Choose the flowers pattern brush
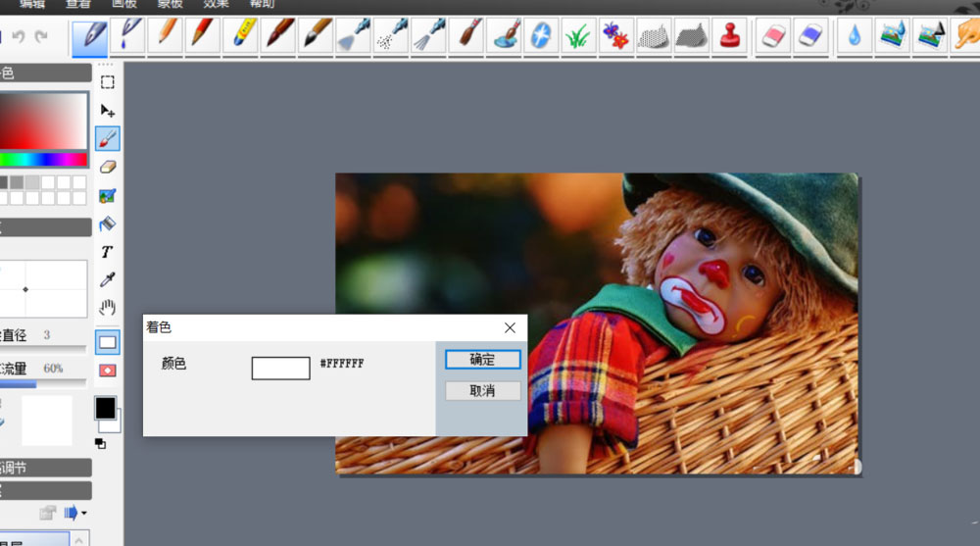Image resolution: width=980 pixels, height=546 pixels. coord(615,36)
